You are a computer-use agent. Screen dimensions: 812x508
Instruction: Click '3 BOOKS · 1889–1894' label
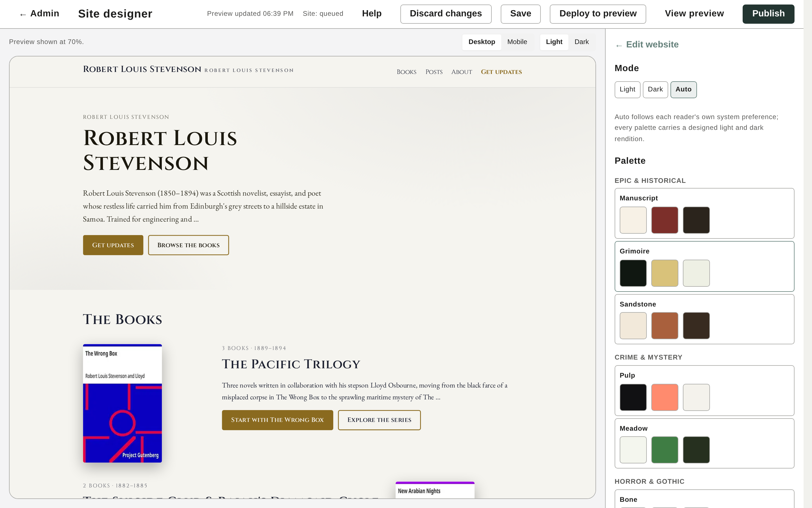[x=254, y=348]
